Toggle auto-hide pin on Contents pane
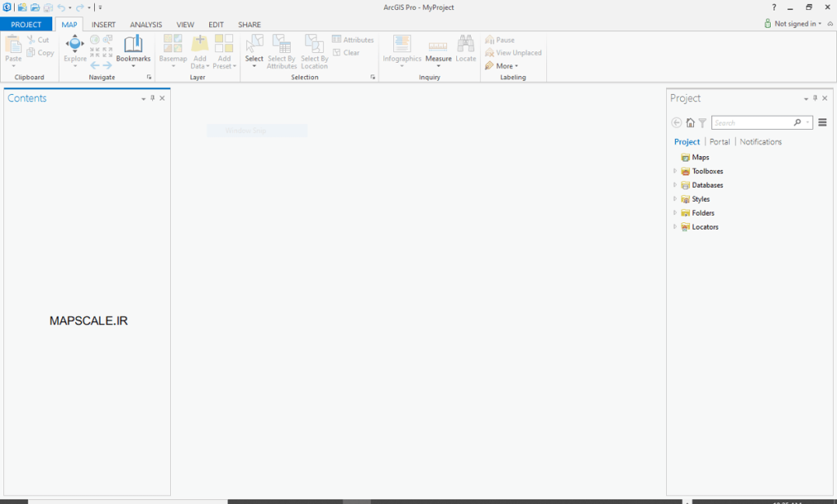The image size is (837, 504). coord(153,98)
